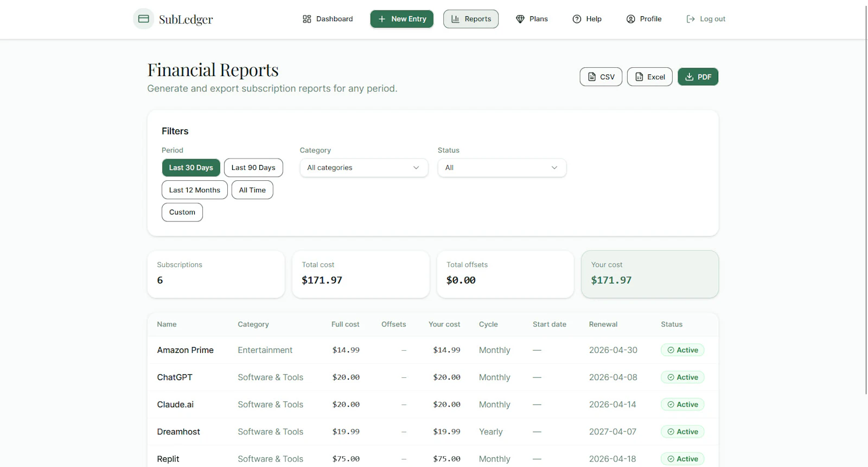Create a New Entry
Image resolution: width=868 pixels, height=467 pixels.
(402, 19)
